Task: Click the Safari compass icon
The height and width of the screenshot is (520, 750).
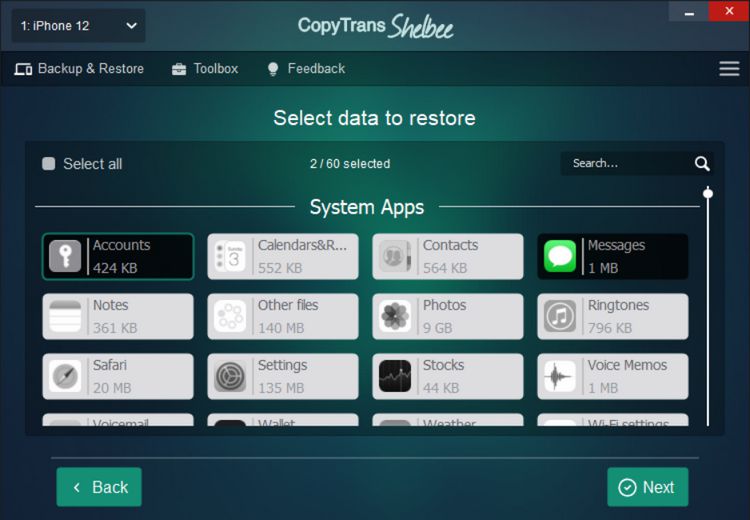Action: [x=65, y=376]
